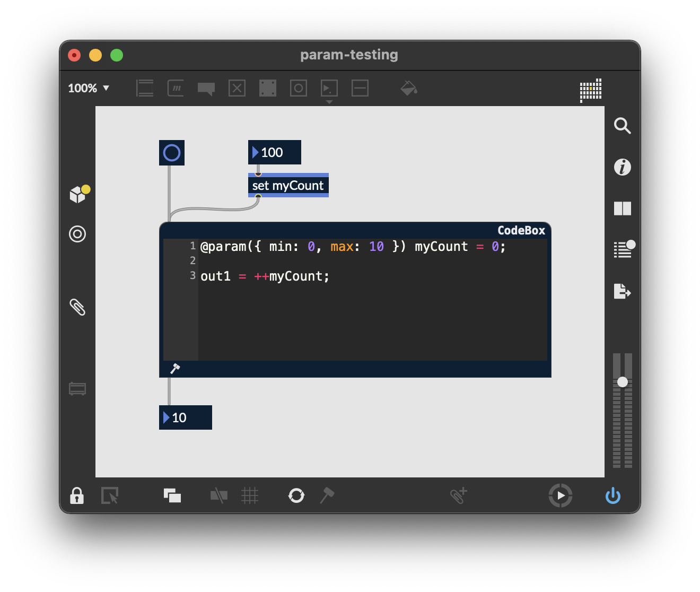Add a new object box from toolbar
Viewport: 700px width, 592px height.
[x=145, y=88]
